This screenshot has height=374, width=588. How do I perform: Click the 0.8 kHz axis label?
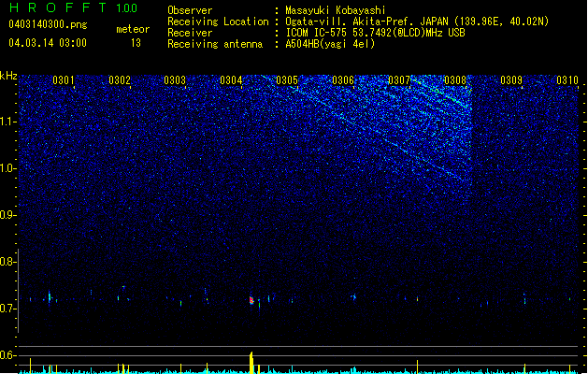point(7,262)
